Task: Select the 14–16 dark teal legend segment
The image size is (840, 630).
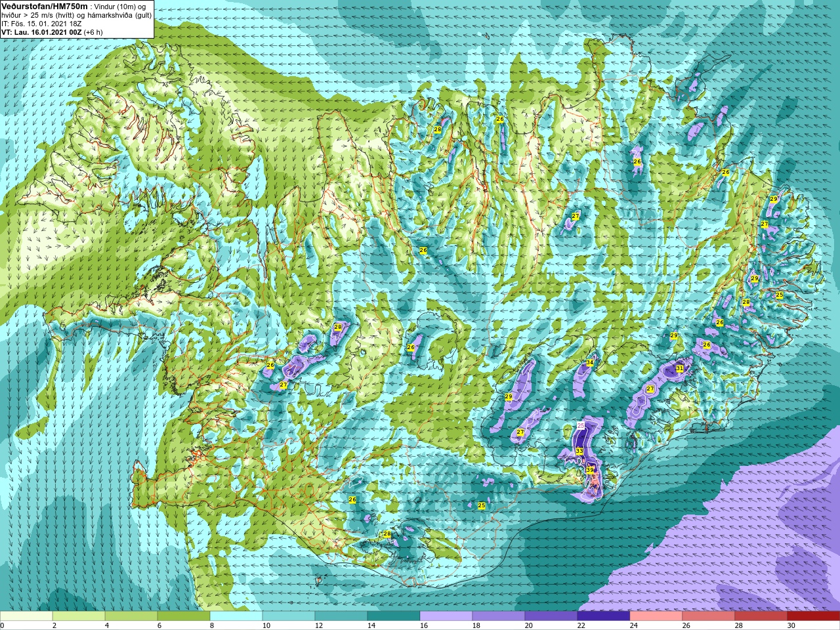Action: pyautogui.click(x=394, y=616)
